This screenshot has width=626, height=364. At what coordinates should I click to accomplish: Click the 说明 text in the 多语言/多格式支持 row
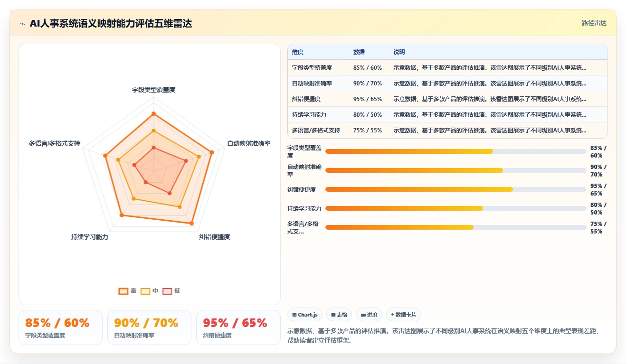[x=490, y=131]
